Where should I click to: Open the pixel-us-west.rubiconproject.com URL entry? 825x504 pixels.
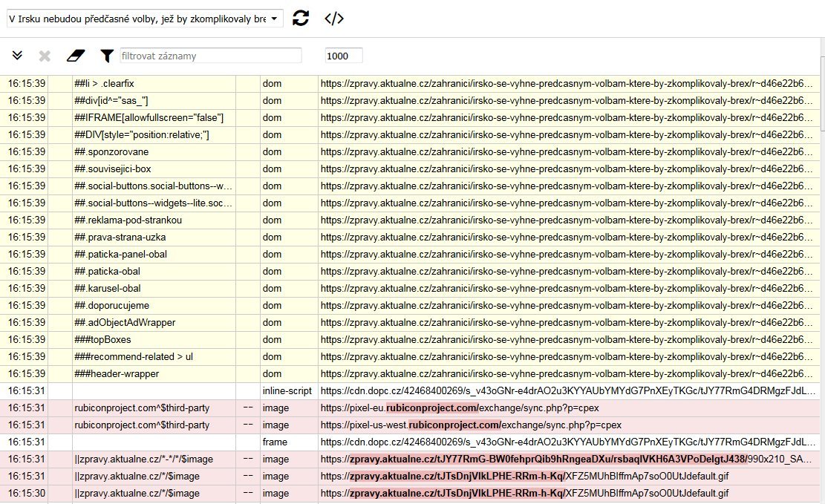pyautogui.click(x=471, y=425)
